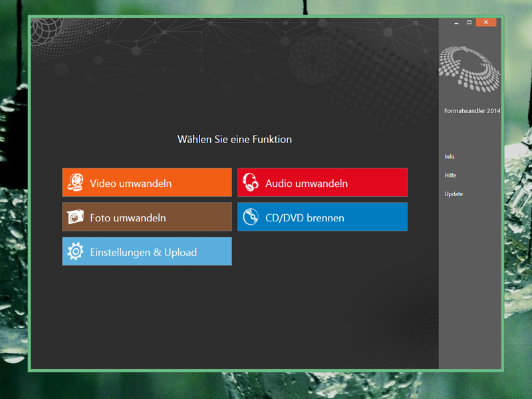
Task: Click the disc icon on CD/DVD brennen
Action: [251, 217]
